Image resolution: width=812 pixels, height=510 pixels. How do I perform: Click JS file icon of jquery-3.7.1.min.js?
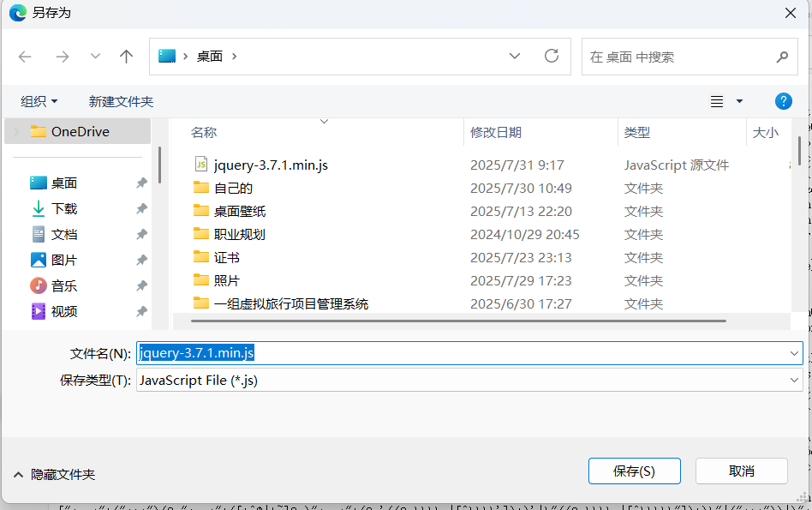click(x=201, y=165)
